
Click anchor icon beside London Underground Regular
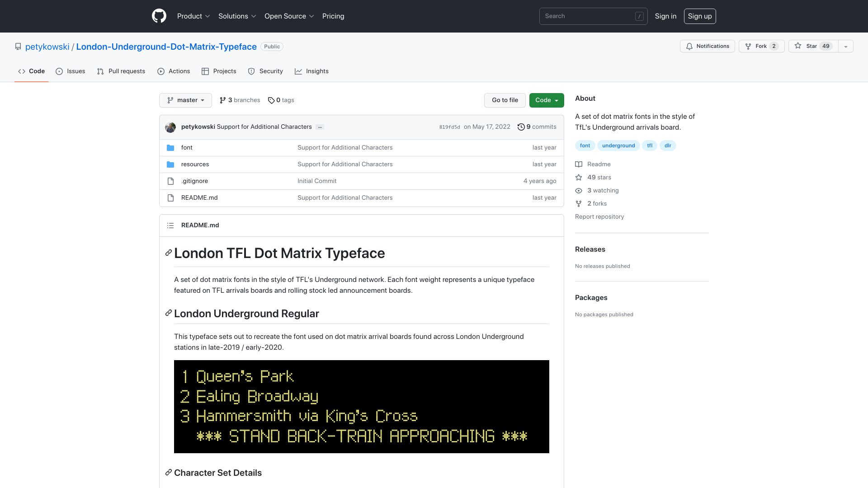click(169, 313)
